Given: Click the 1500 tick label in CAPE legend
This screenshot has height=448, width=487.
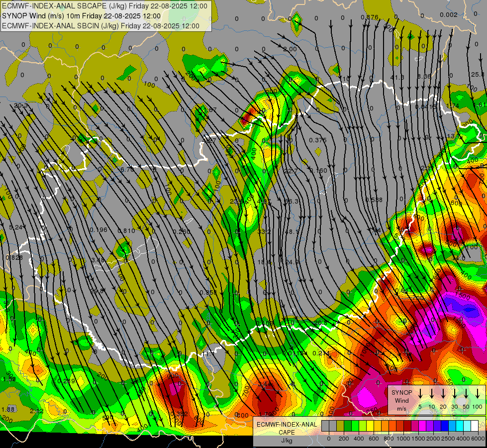Looking at the screenshot, I should [x=418, y=439].
